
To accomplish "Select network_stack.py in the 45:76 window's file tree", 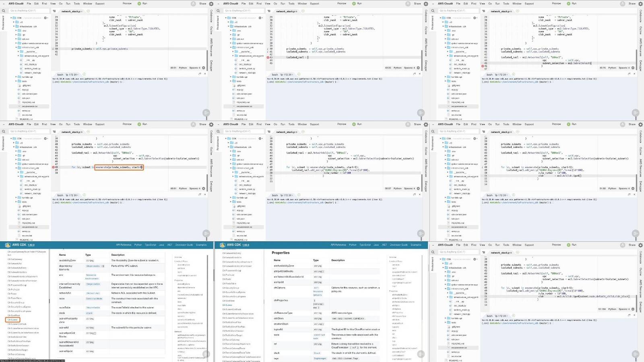I will pyautogui.click(x=462, y=72).
